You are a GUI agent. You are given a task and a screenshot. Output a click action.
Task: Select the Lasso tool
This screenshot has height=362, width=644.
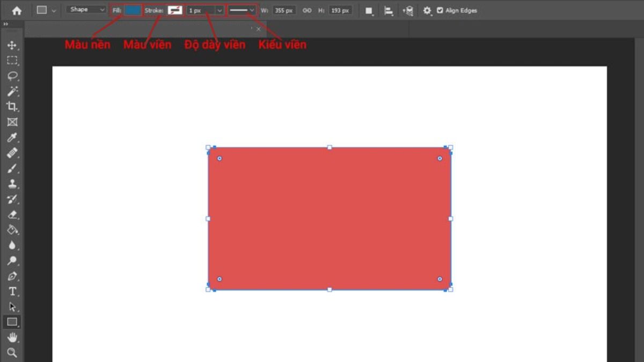tap(12, 76)
